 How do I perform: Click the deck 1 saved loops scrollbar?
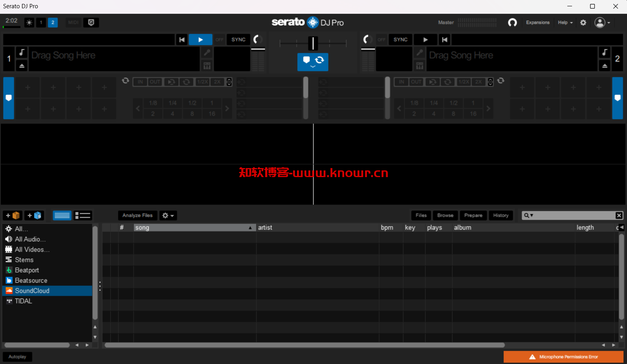click(306, 88)
